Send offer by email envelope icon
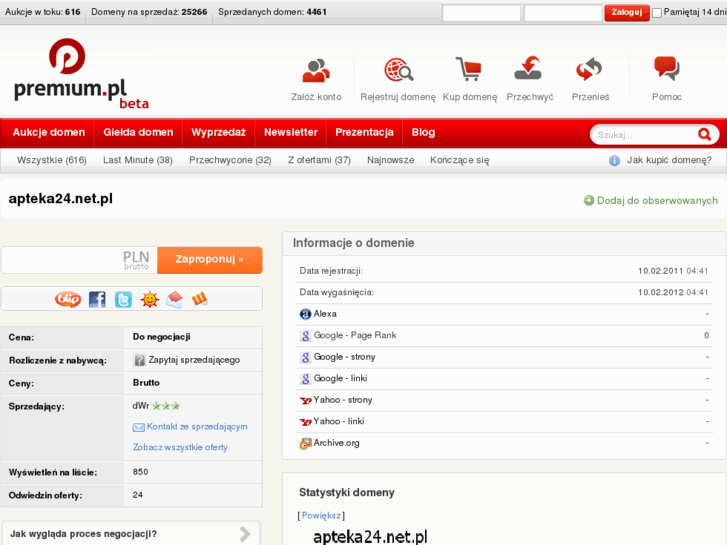 coord(175,300)
